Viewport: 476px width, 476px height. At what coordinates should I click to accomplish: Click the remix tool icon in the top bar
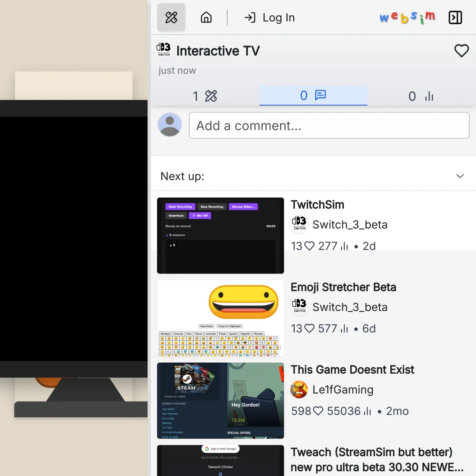[x=171, y=17]
